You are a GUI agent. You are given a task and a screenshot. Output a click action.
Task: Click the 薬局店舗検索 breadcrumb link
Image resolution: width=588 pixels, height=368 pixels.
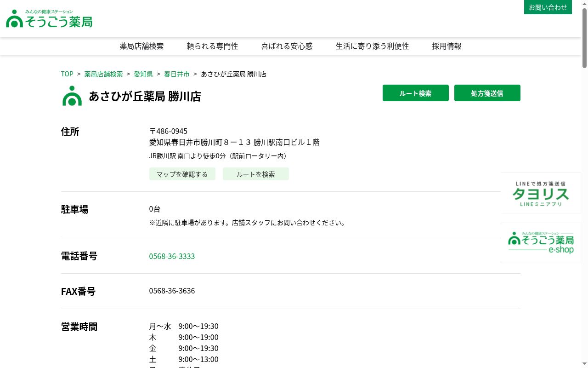pos(103,74)
